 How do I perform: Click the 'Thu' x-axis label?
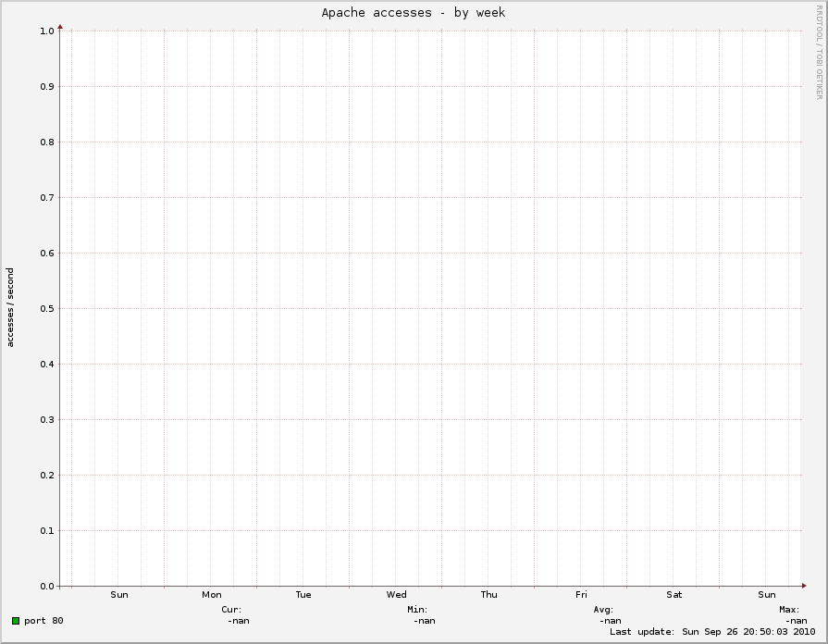pos(489,595)
